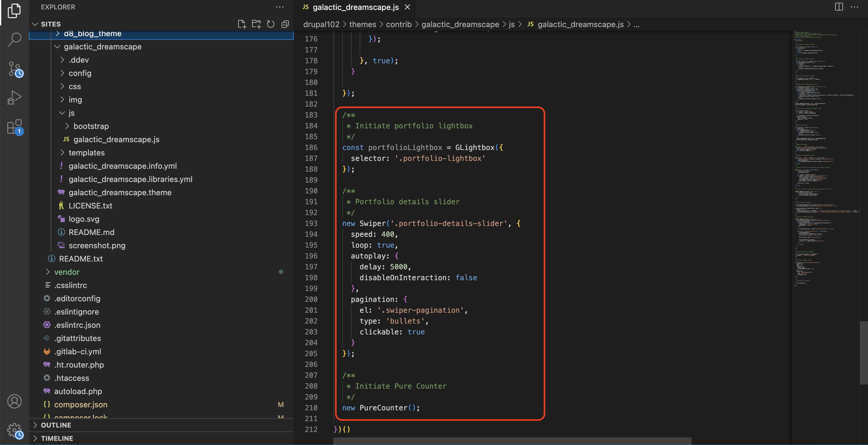Collapse all folders in explorer
Image resolution: width=868 pixels, height=445 pixels.
[x=285, y=24]
